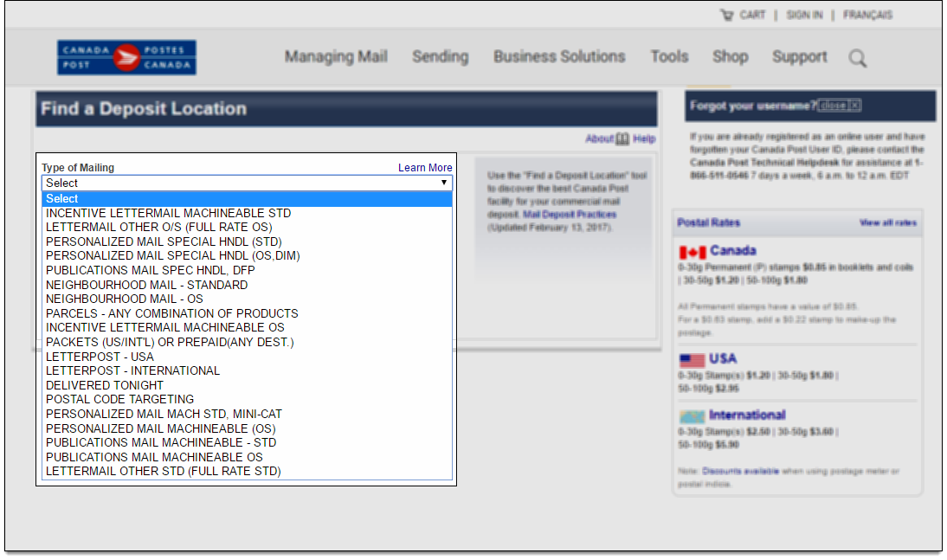Open the International rates heading link
947x560 pixels.
tap(747, 415)
